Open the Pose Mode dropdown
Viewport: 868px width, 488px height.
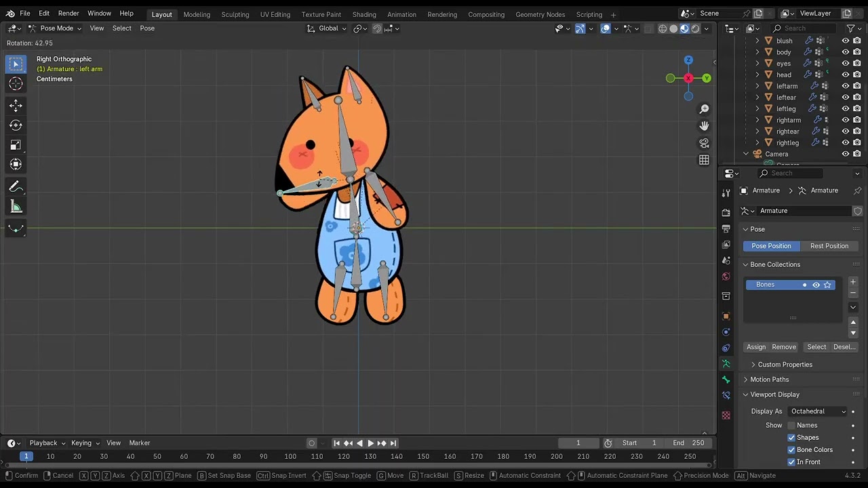55,28
